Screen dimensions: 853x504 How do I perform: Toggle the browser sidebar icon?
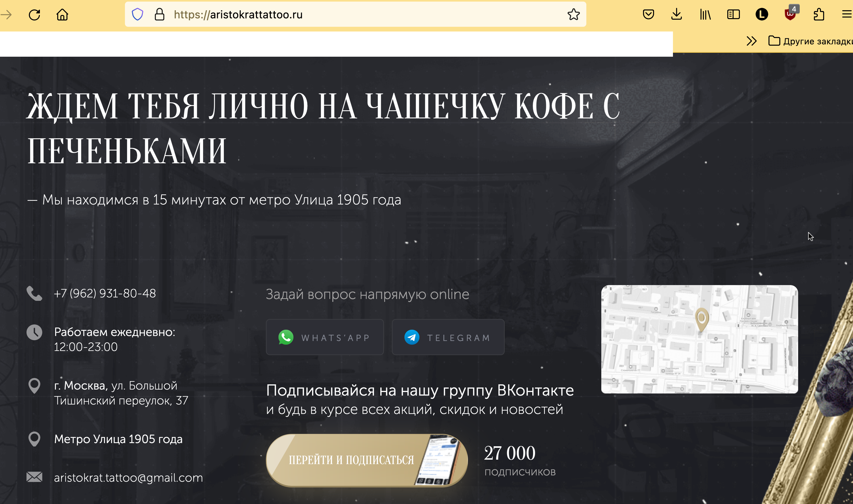point(733,15)
